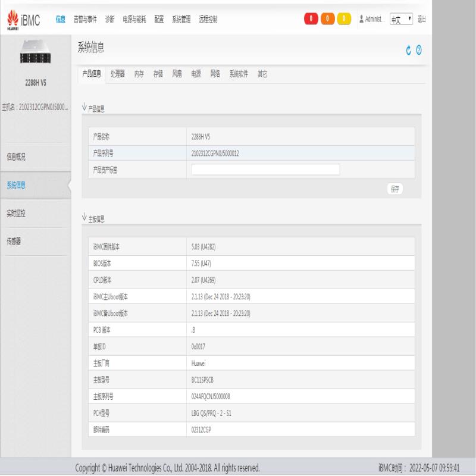Click the BIOS版本 row label
Screen dimensions: 476x476
pos(102,264)
